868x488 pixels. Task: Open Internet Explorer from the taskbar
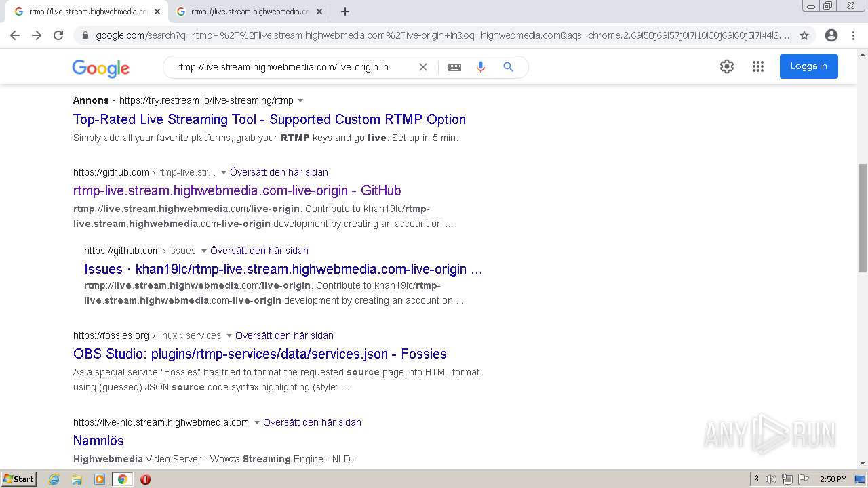click(54, 479)
